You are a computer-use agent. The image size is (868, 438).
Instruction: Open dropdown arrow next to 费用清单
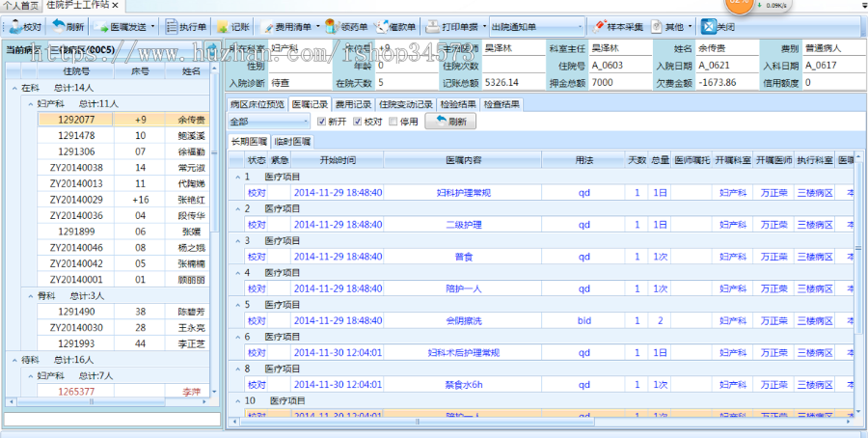317,27
